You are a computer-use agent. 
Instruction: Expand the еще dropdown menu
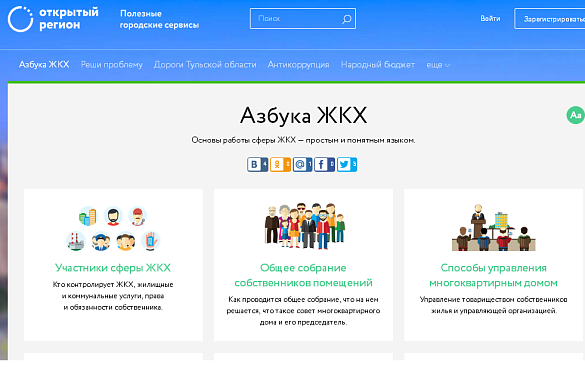tap(438, 65)
